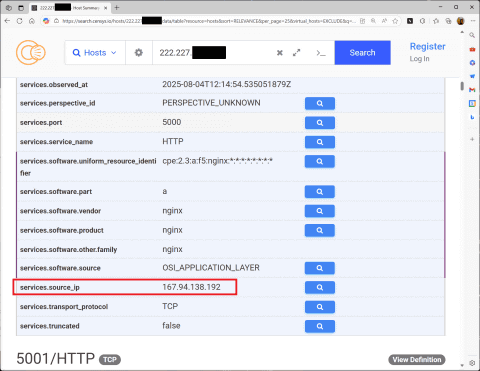The width and height of the screenshot is (480, 371).
Task: Search by services.software.vendor nginx magnifier
Action: (320, 211)
